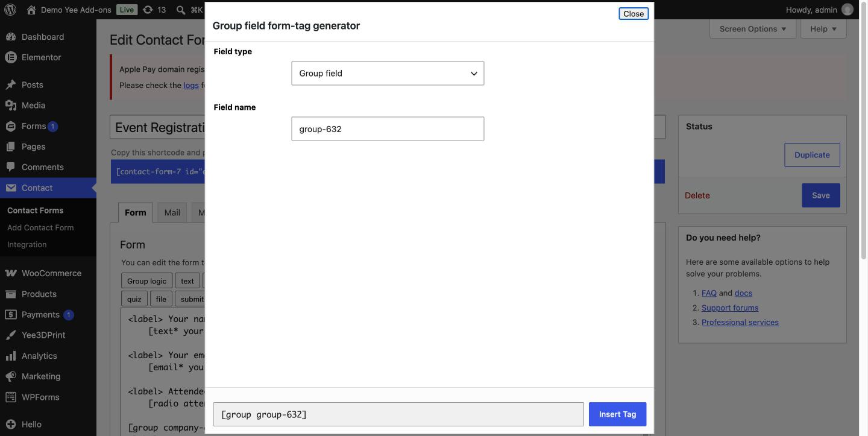Click the generated group tag field
This screenshot has width=868, height=436.
point(398,414)
